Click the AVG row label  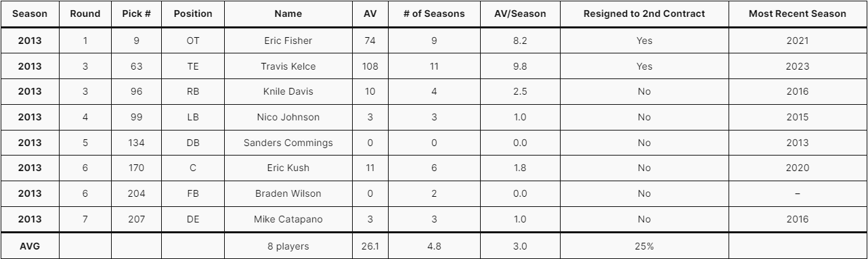click(x=30, y=246)
